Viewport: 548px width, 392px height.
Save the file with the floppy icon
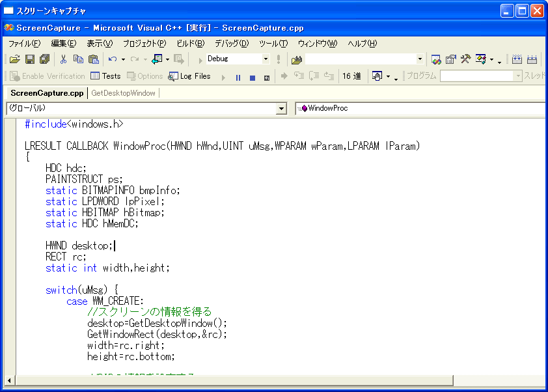30,59
